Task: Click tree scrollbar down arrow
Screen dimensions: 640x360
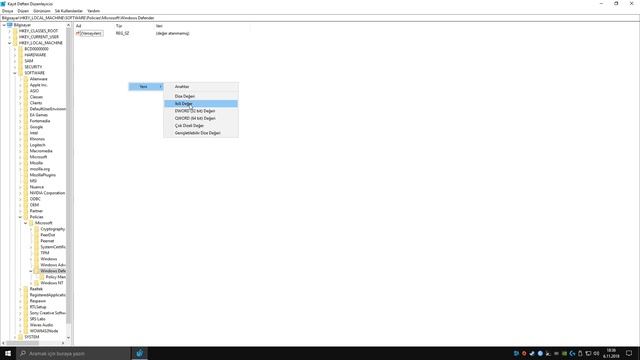Action: click(68, 338)
